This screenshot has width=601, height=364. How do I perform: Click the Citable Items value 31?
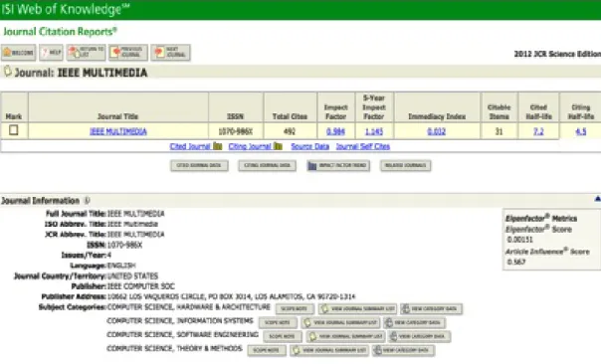[x=499, y=131]
